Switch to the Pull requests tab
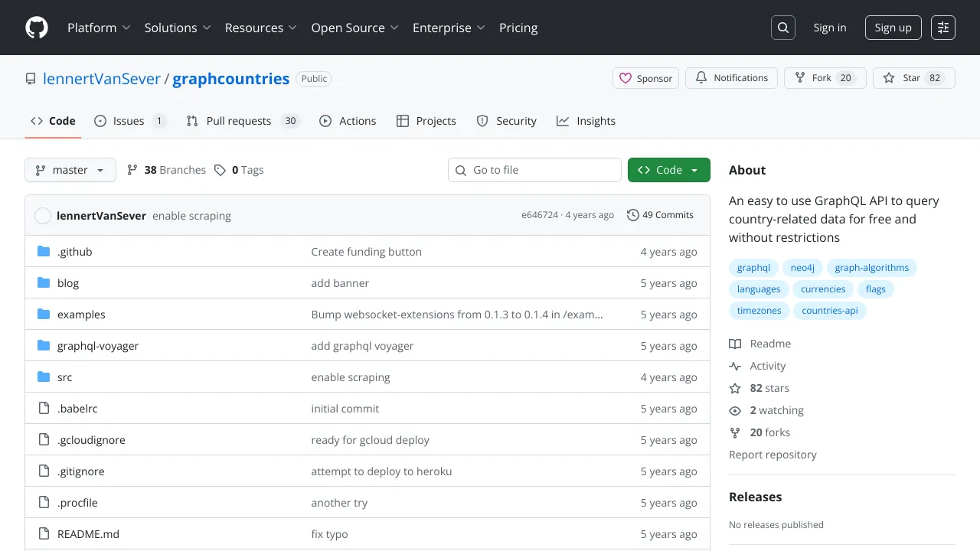The width and height of the screenshot is (980, 551). point(242,121)
